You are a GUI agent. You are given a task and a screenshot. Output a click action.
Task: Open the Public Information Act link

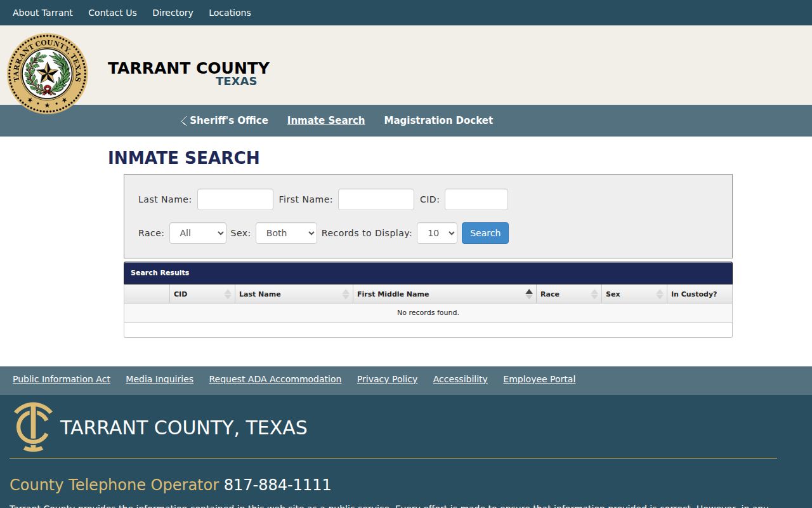point(62,379)
